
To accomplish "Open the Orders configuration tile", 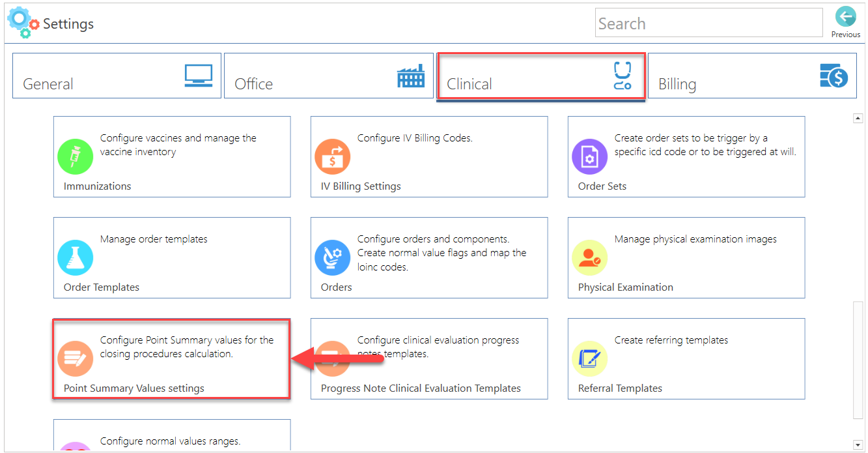I will (429, 257).
